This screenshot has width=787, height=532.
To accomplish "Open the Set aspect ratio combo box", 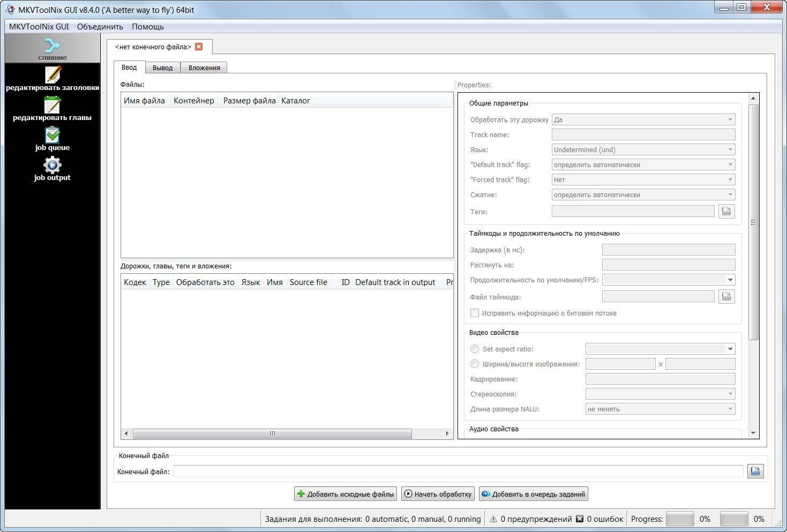I will [660, 349].
